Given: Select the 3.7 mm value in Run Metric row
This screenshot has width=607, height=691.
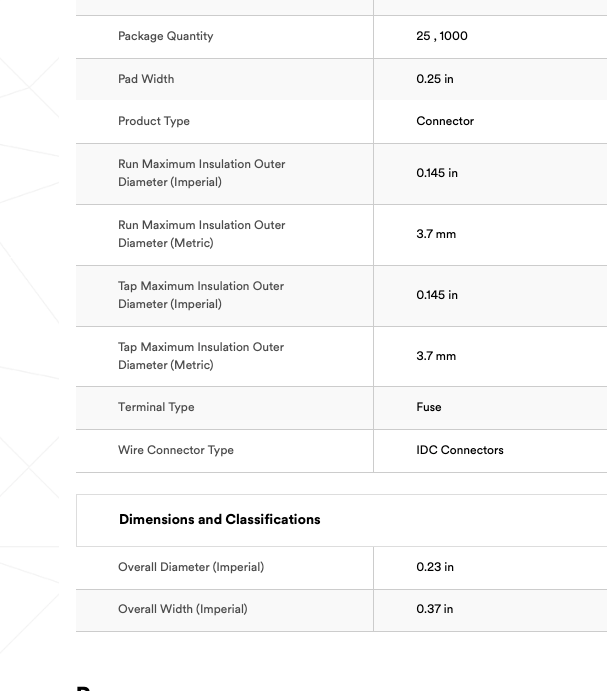Looking at the screenshot, I should click(x=436, y=234).
